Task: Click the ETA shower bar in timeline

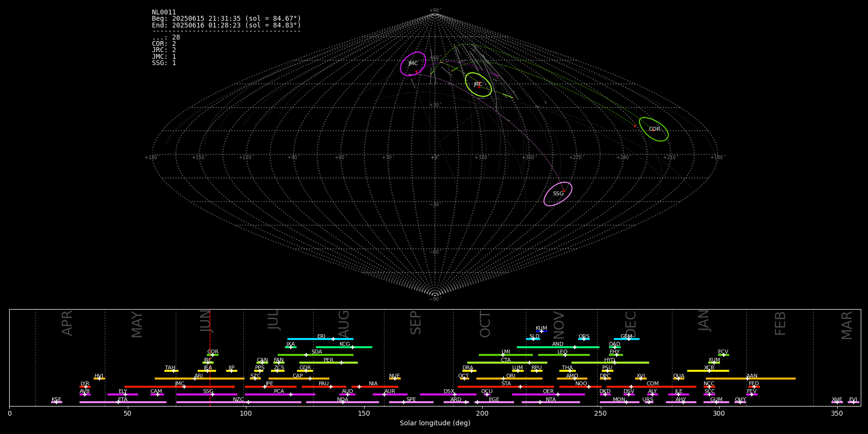Action: pyautogui.click(x=123, y=402)
